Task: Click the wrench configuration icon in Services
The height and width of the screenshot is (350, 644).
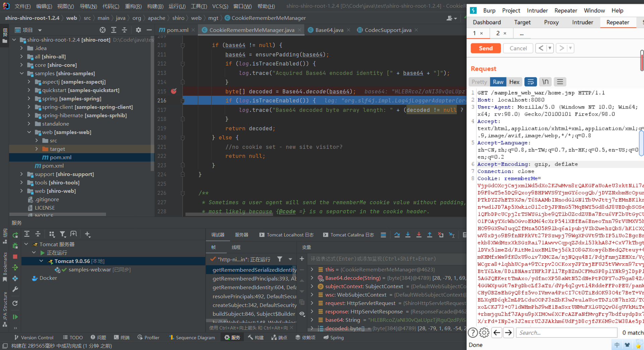Action: click(15, 289)
